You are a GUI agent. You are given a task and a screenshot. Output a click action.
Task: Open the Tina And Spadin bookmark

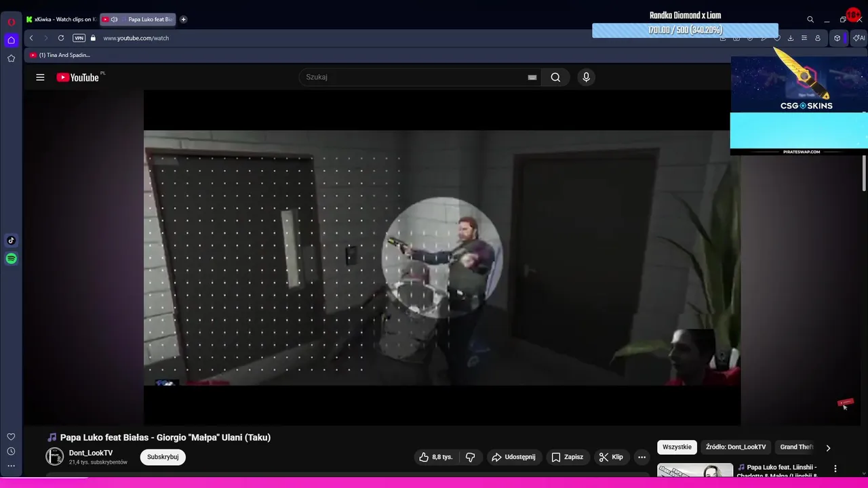click(60, 55)
